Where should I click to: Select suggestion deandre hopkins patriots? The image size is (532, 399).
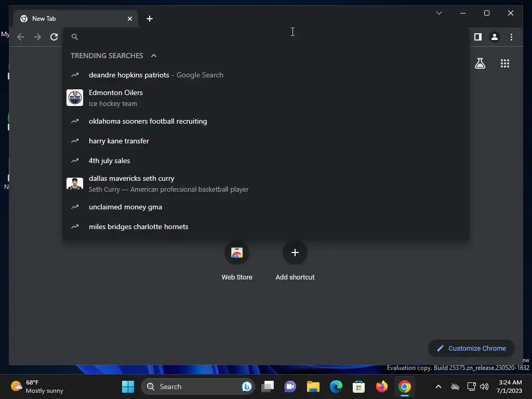[267, 75]
